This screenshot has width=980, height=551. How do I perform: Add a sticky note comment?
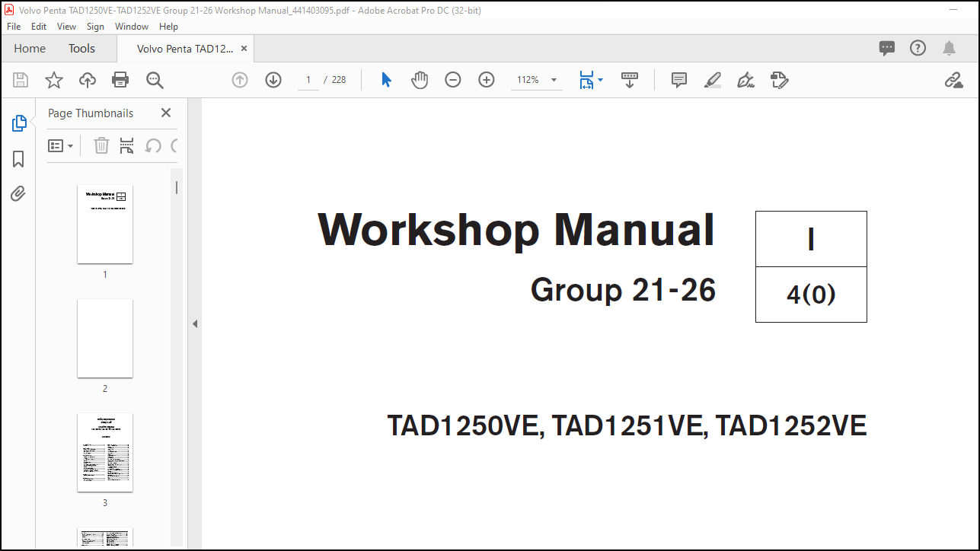679,80
